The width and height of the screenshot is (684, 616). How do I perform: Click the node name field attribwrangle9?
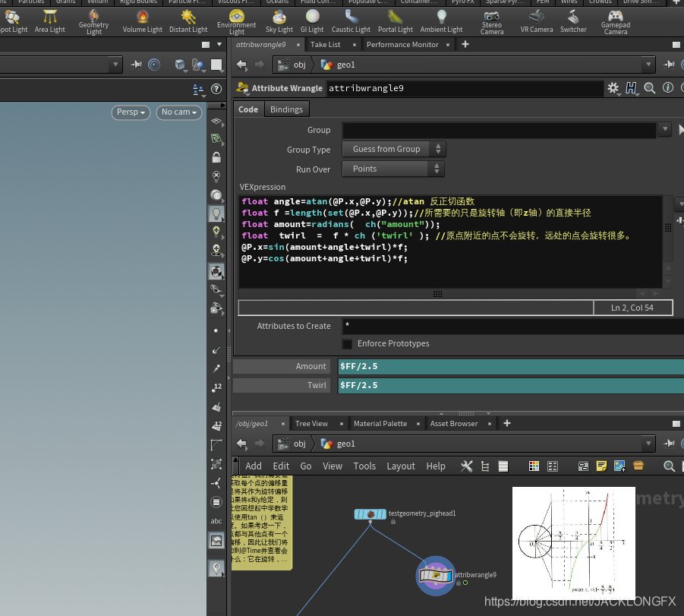[465, 89]
